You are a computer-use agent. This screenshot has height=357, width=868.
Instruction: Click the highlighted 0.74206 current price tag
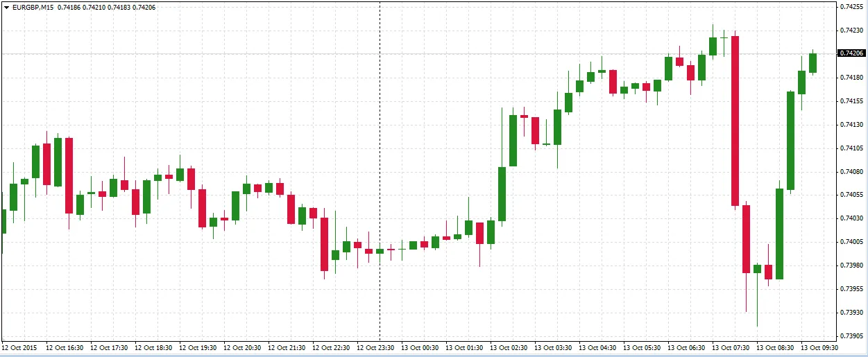click(851, 53)
